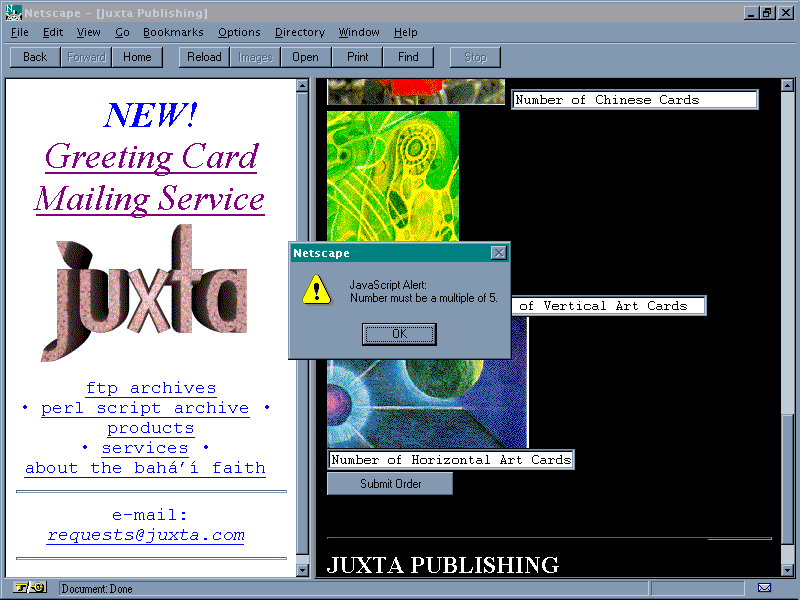
Task: Click the Print toolbar button
Action: click(x=357, y=57)
